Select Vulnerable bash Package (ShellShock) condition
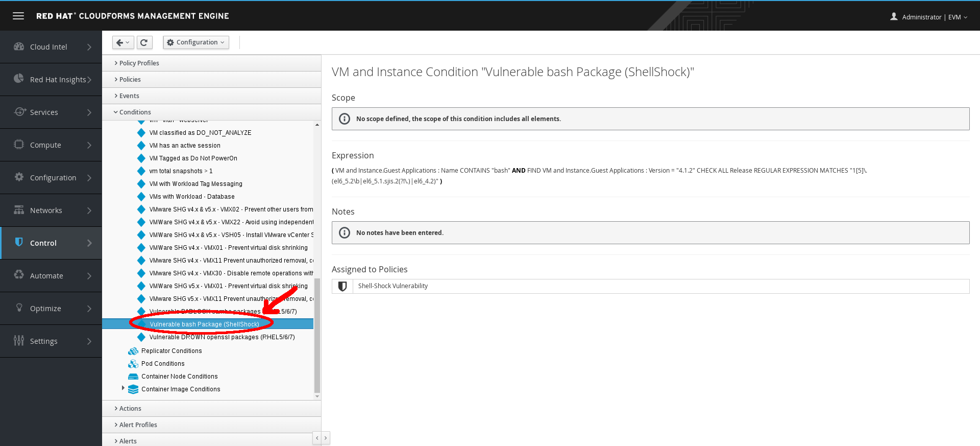Screen dimensions: 980x446 (204, 324)
